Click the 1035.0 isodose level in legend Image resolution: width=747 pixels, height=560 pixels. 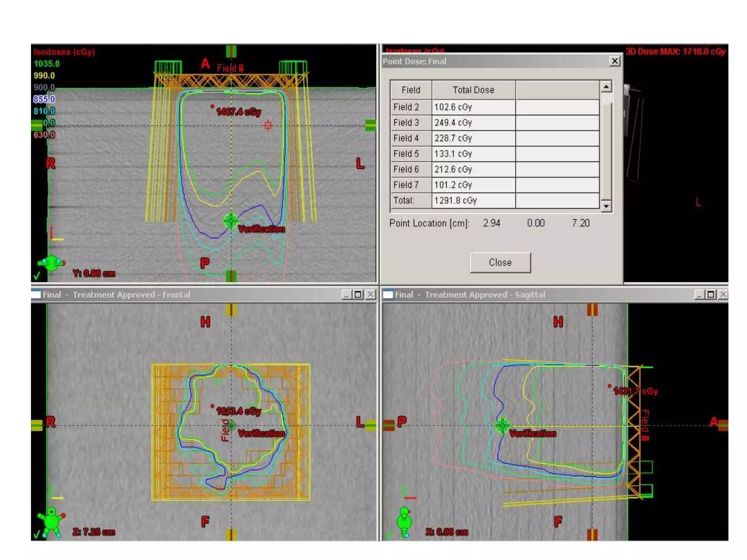pos(47,64)
